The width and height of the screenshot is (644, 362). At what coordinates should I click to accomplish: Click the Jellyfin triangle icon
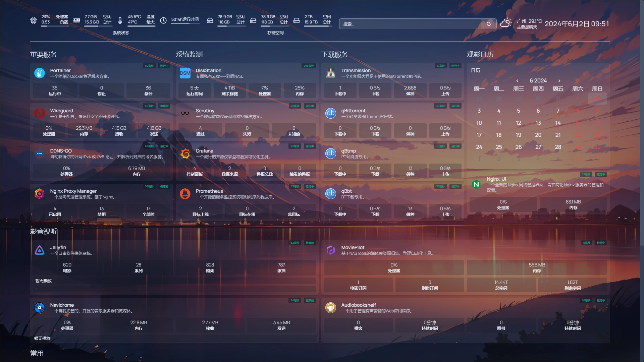(40, 250)
